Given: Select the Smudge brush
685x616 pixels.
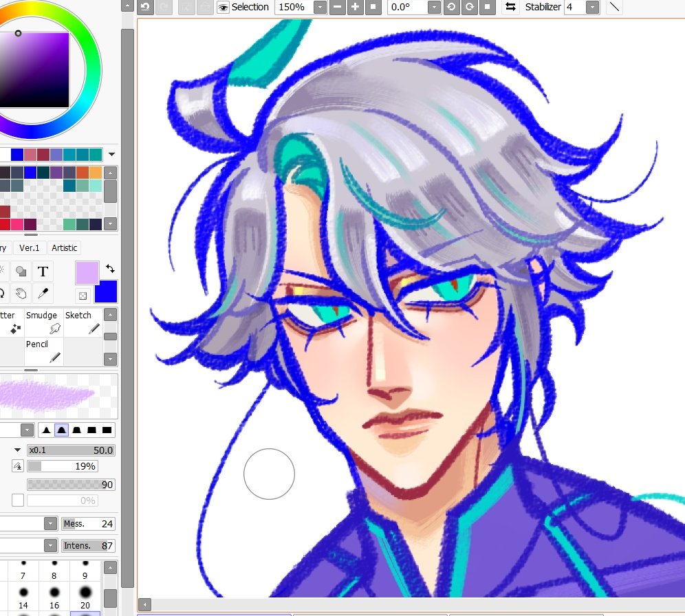Looking at the screenshot, I should tap(44, 322).
